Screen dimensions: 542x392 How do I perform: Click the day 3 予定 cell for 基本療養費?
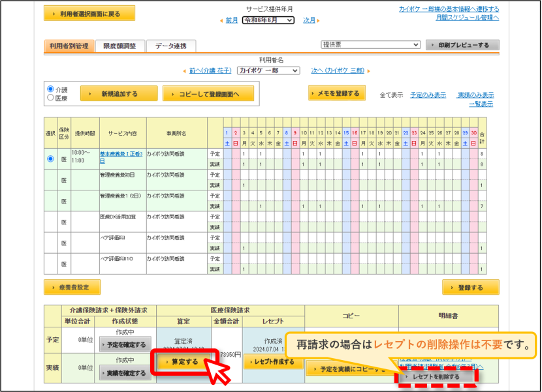tap(244, 154)
